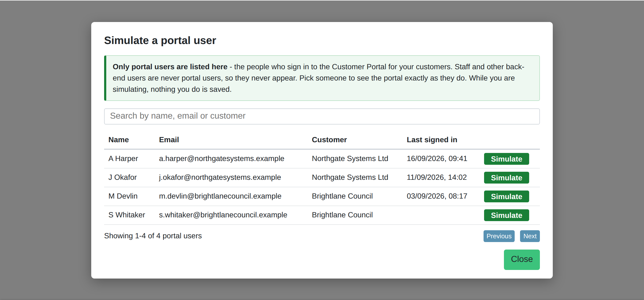Simulate S Whitaker's portal view
644x300 pixels.
(x=506, y=215)
